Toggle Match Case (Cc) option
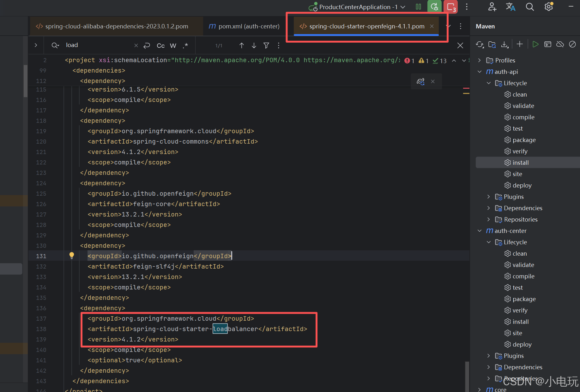This screenshot has height=392, width=580. click(x=160, y=45)
